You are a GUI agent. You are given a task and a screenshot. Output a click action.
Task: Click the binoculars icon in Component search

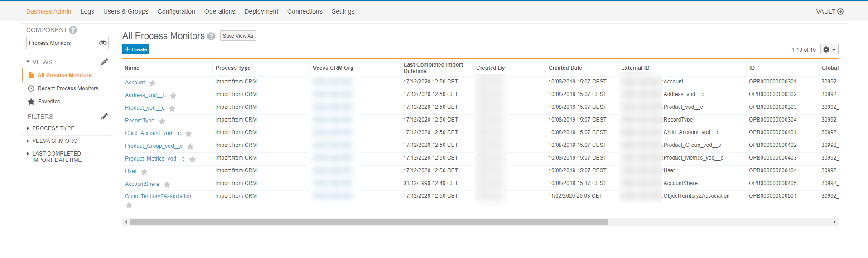click(x=103, y=43)
